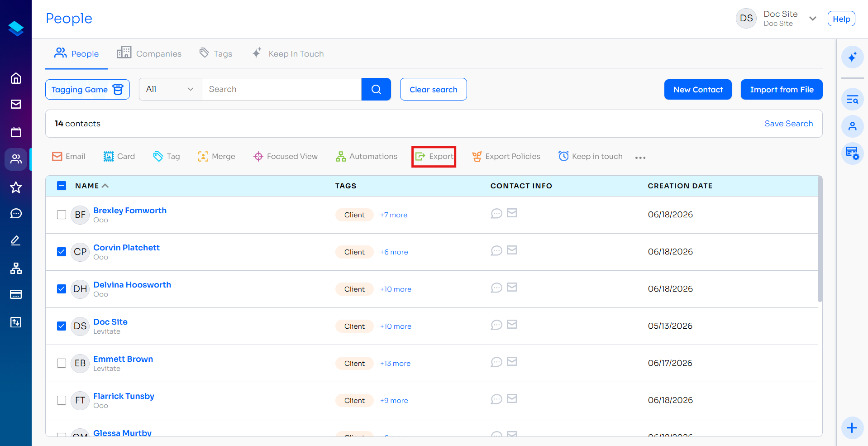
Task: Click the app logo at top left
Action: (x=16, y=28)
